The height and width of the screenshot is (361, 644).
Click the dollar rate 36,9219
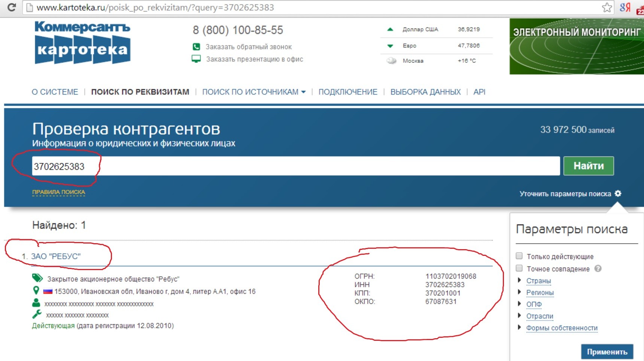(469, 29)
